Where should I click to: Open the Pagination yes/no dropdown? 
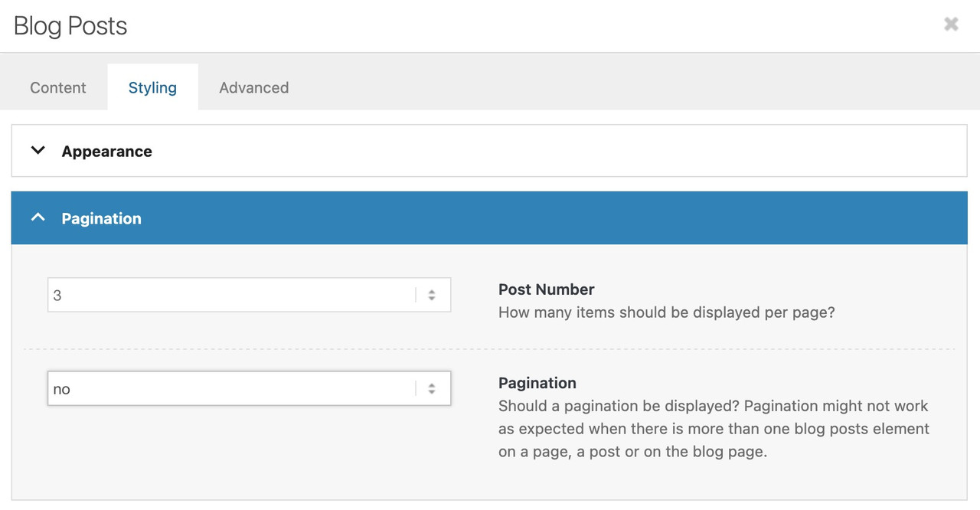pos(230,389)
